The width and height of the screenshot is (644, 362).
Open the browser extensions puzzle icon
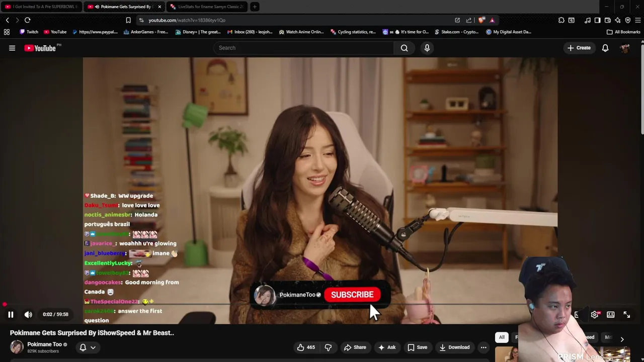tap(561, 20)
